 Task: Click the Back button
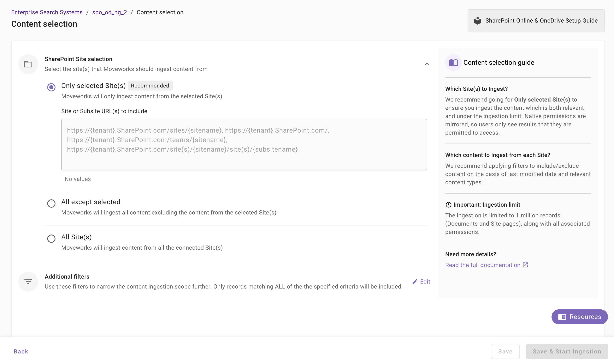click(21, 351)
